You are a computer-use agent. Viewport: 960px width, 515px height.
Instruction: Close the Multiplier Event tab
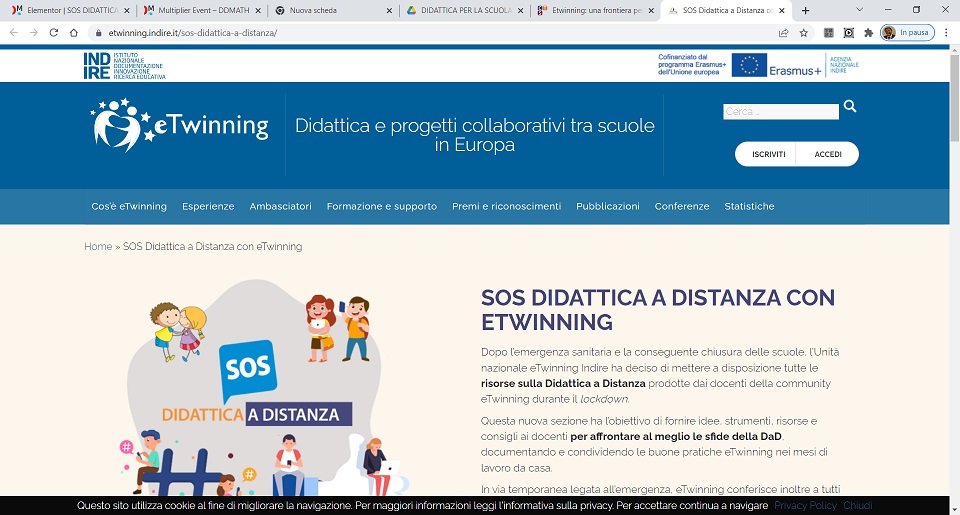point(258,10)
